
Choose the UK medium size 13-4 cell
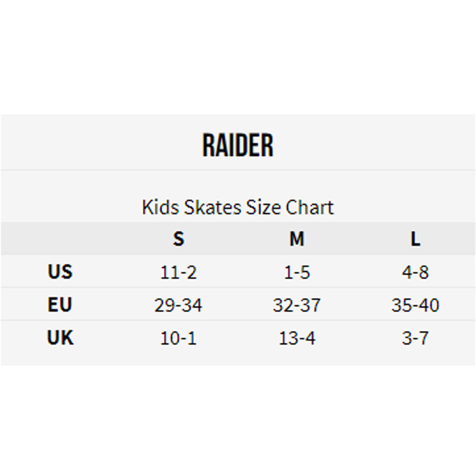coord(297,338)
